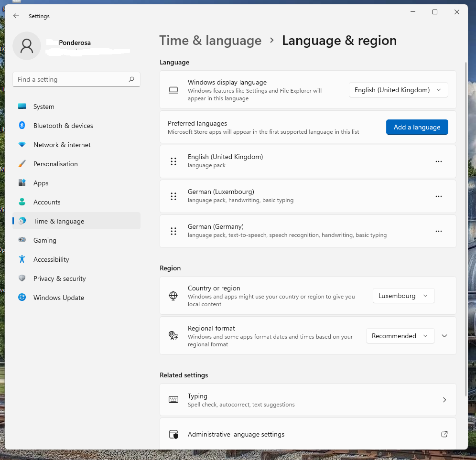Click the Regional format translate icon
This screenshot has height=460, width=476.
point(173,336)
